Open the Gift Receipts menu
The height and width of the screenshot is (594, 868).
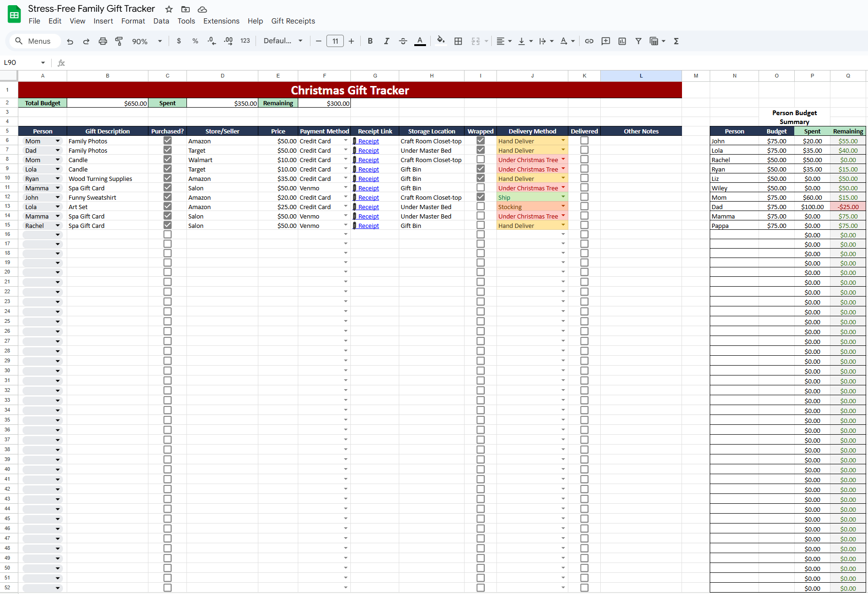pos(293,21)
